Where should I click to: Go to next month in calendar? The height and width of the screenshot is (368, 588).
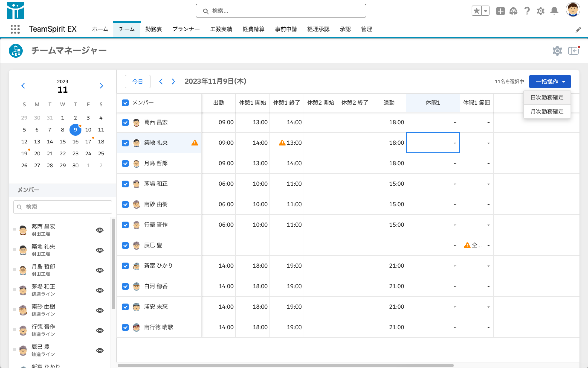coord(101,86)
